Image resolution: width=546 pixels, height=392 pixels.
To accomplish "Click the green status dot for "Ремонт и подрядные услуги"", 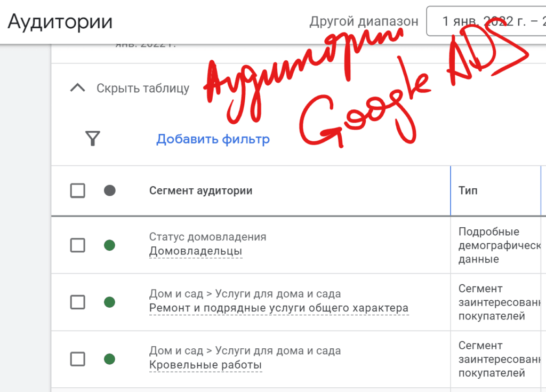I will tap(110, 302).
